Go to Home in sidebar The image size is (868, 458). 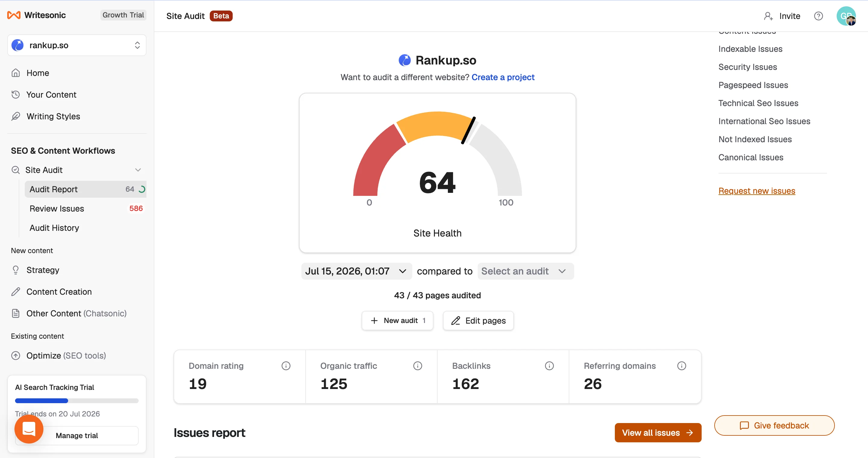[x=38, y=73]
